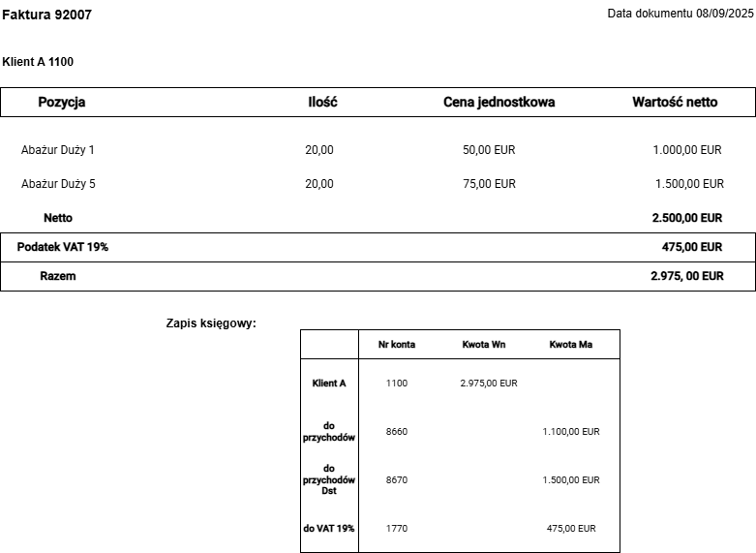The image size is (756, 553).
Task: Select the 'Klient A 1100' line
Action: pos(38,62)
